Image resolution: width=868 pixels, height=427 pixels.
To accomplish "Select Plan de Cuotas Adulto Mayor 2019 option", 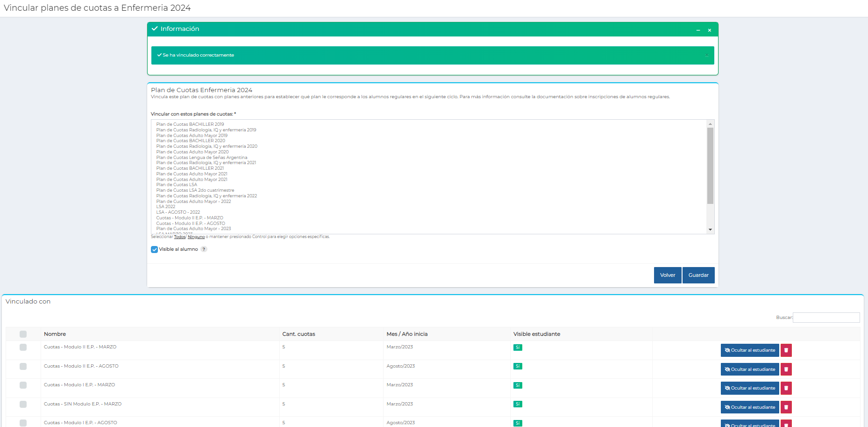I will (192, 136).
